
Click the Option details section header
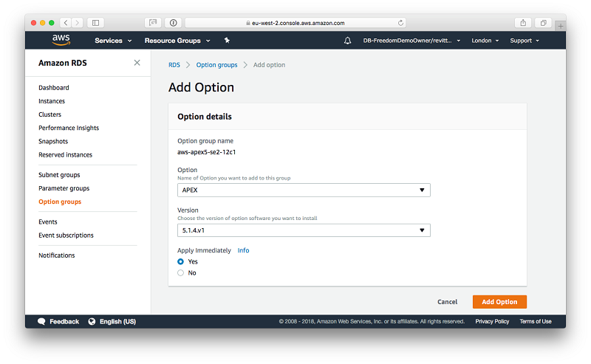click(x=205, y=117)
